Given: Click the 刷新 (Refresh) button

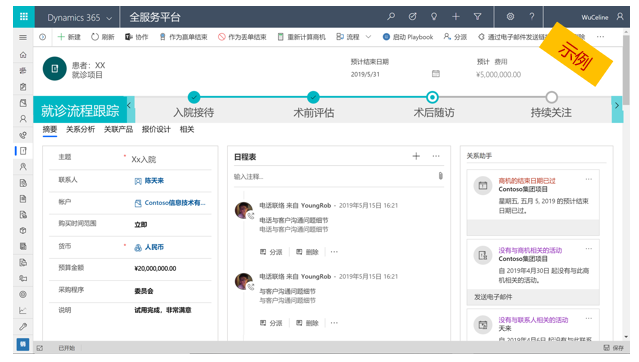Looking at the screenshot, I should click(103, 37).
